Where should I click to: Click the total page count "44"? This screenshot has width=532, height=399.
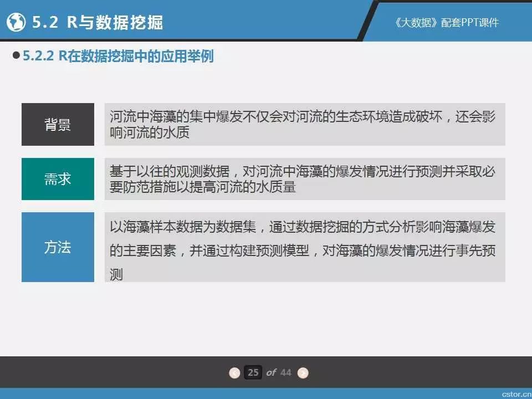point(285,372)
